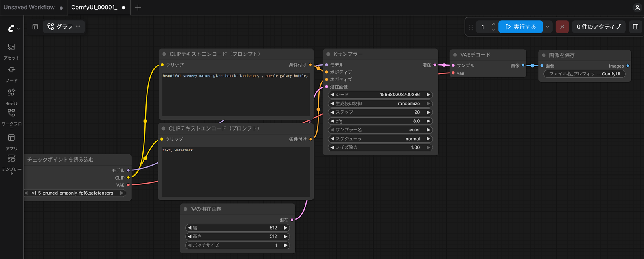Collapse the 空の潜在画像 node

click(186, 209)
